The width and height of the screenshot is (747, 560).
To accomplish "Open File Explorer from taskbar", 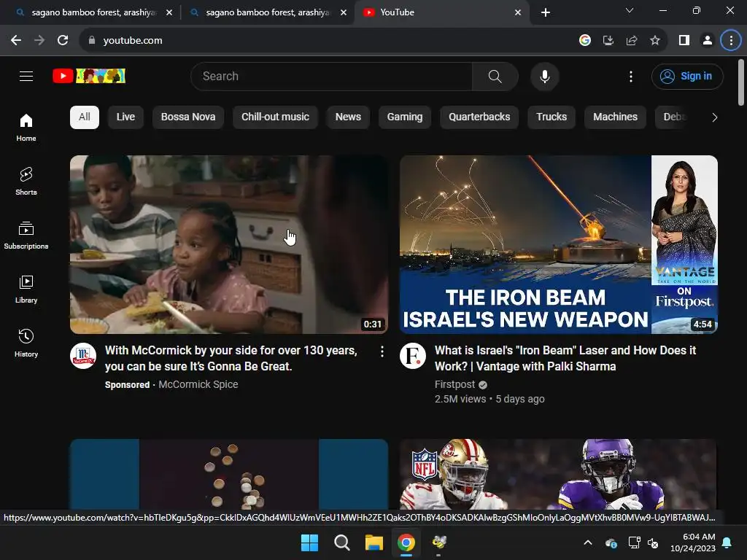I will point(374,542).
